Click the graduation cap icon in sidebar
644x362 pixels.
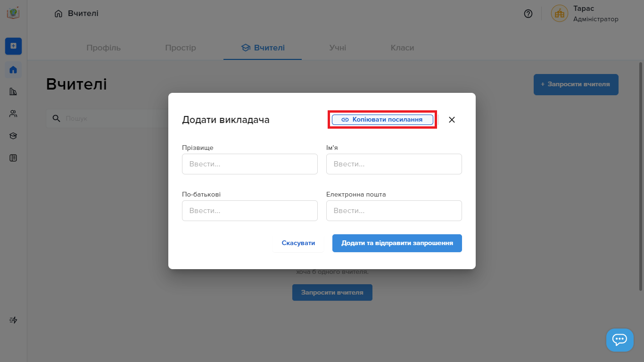(13, 136)
